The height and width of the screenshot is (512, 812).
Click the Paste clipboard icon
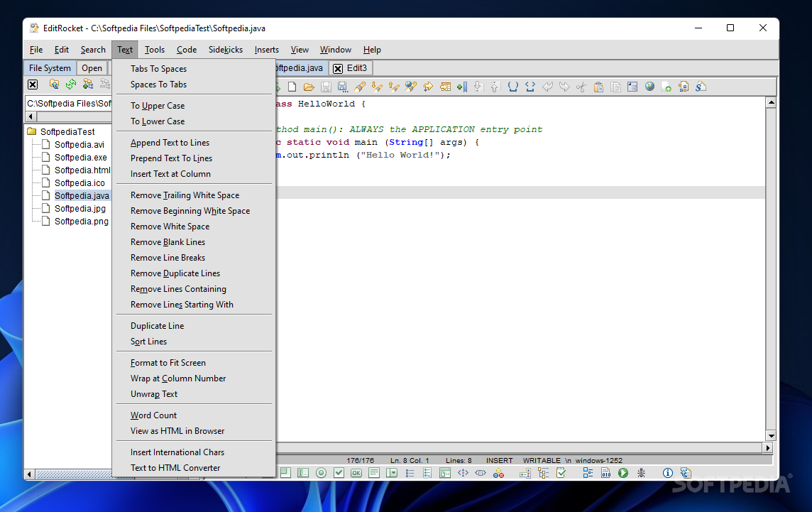598,87
